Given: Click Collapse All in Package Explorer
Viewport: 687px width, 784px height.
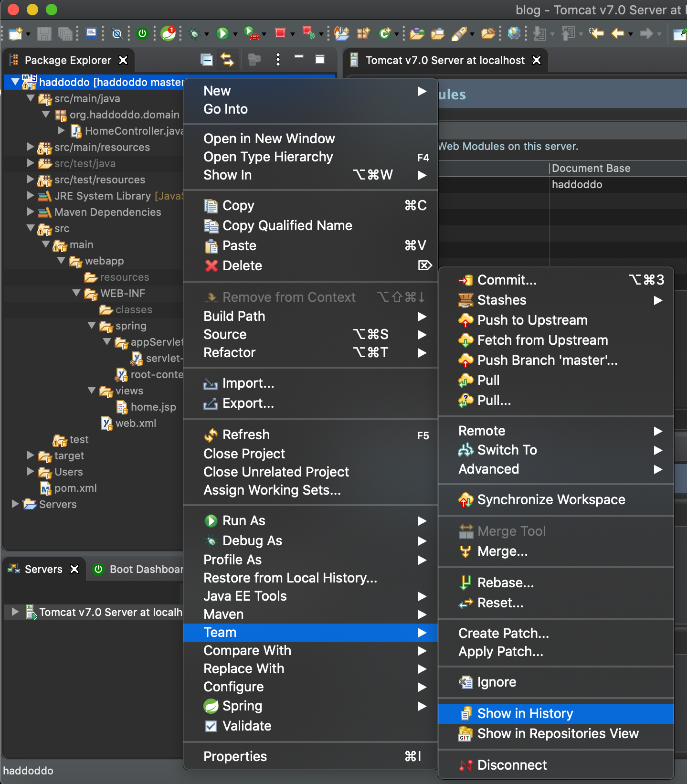Looking at the screenshot, I should [x=207, y=60].
